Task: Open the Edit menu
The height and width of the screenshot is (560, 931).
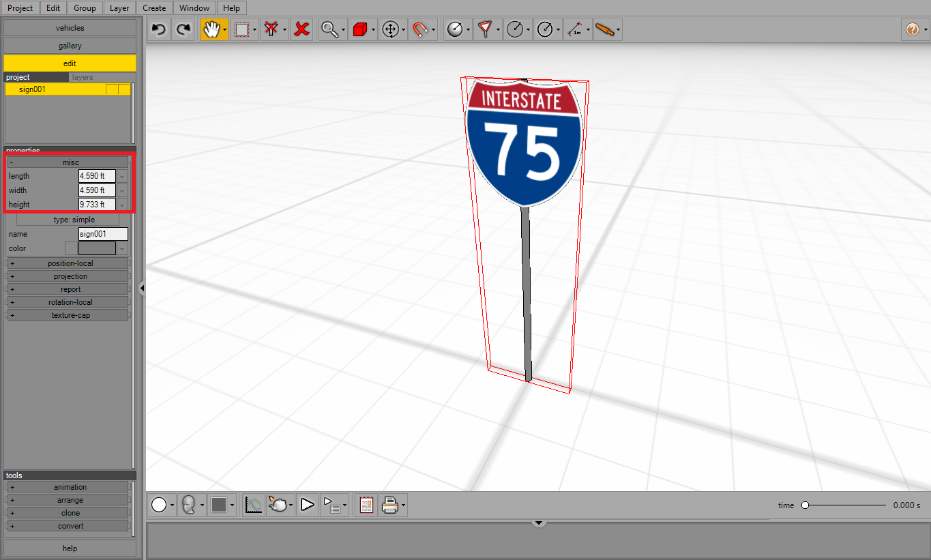Action: (x=53, y=8)
